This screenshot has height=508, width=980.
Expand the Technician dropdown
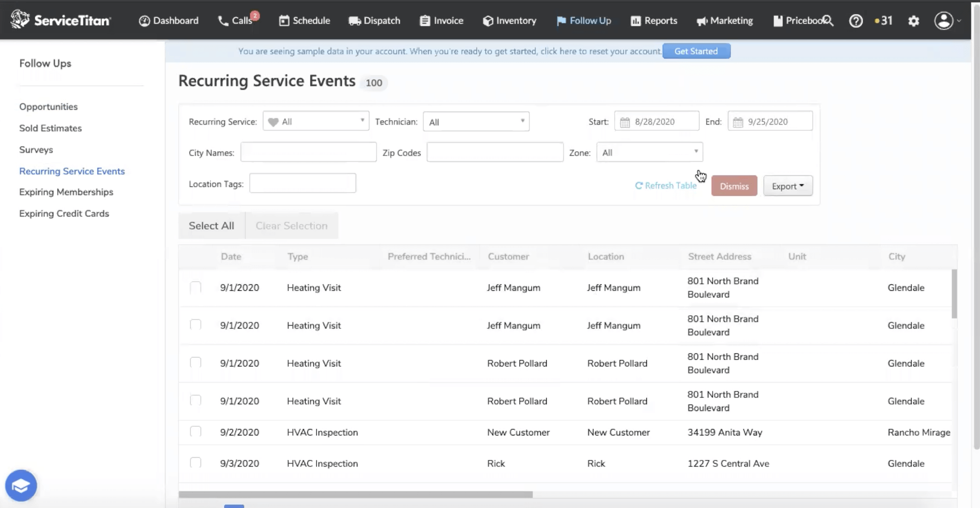(475, 121)
